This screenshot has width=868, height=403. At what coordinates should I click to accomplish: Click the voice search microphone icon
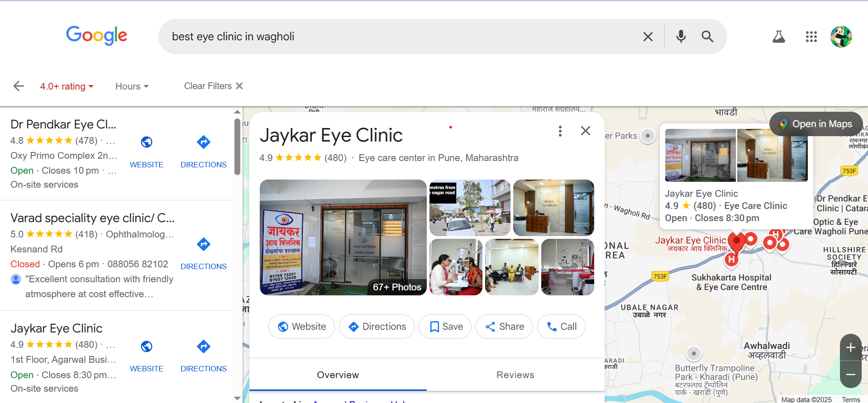coord(681,37)
